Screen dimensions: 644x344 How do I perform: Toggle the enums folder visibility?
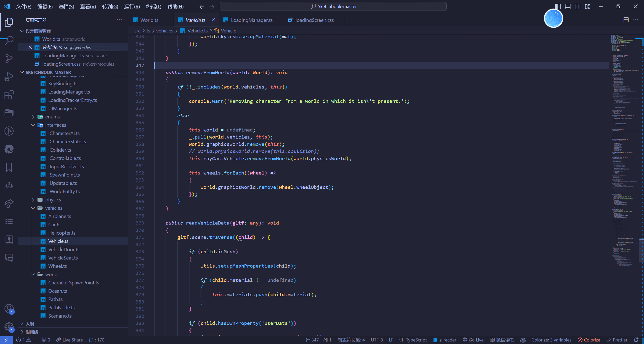pyautogui.click(x=51, y=116)
